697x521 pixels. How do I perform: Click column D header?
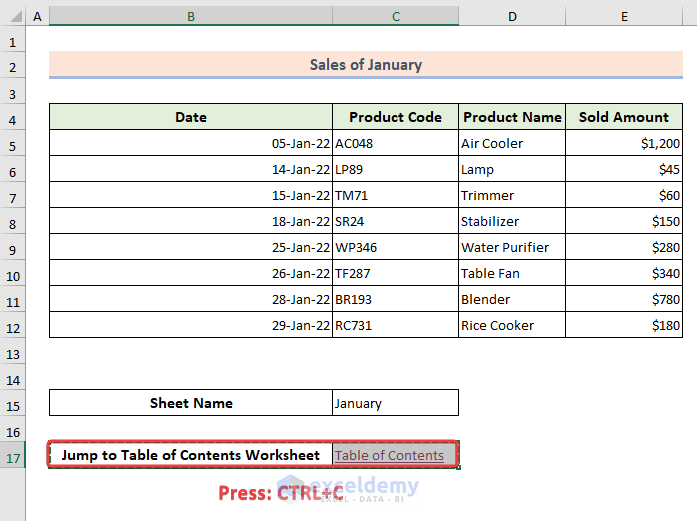512,16
